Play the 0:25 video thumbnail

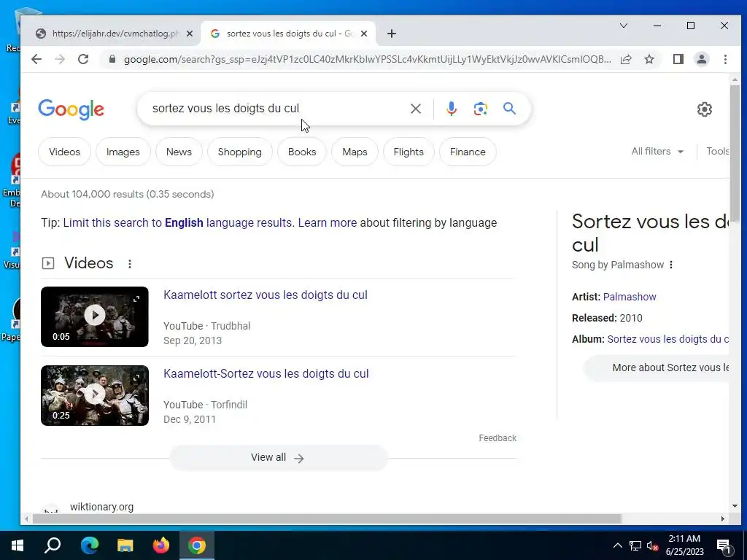[x=95, y=395]
